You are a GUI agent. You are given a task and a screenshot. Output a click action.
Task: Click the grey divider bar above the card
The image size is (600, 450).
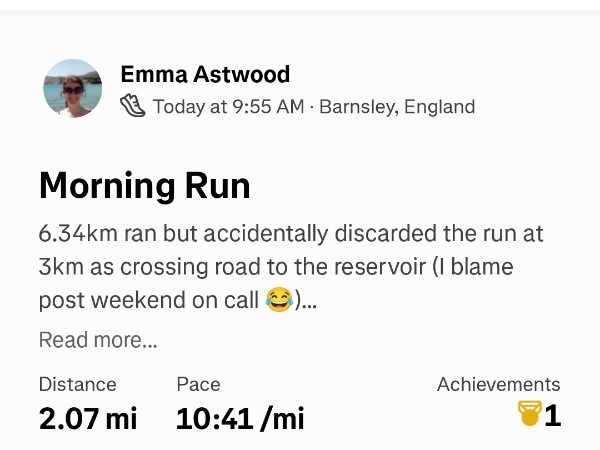300,6
